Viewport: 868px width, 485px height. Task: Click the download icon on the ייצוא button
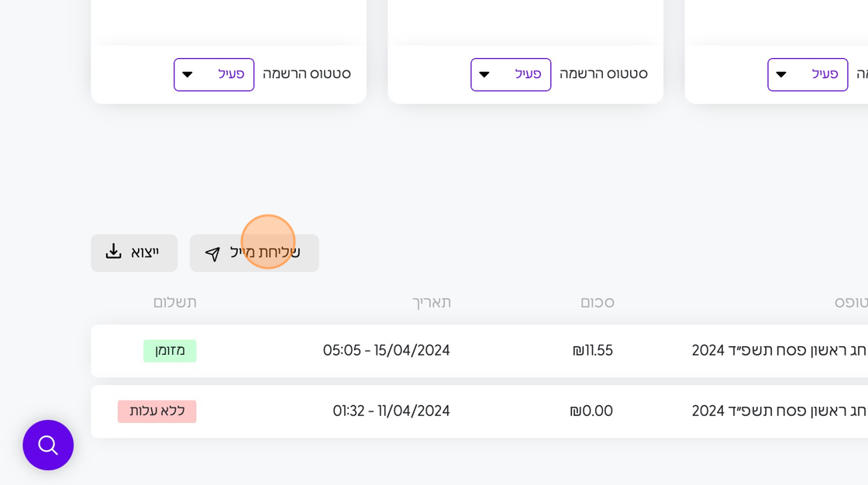tap(114, 252)
